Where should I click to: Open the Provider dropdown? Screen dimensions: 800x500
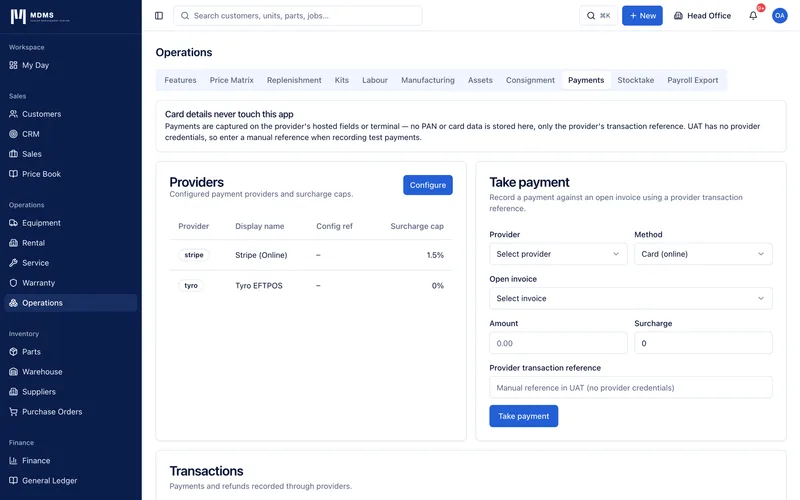[x=558, y=254]
